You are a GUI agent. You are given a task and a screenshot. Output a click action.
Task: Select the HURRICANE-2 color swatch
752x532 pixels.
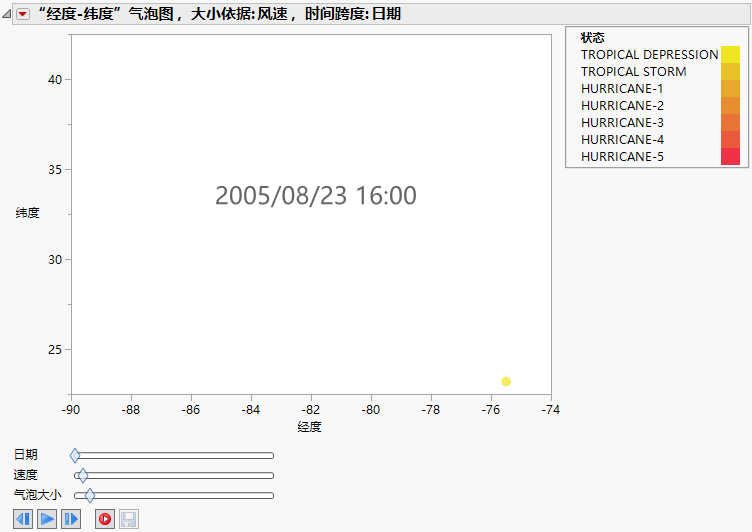[730, 106]
